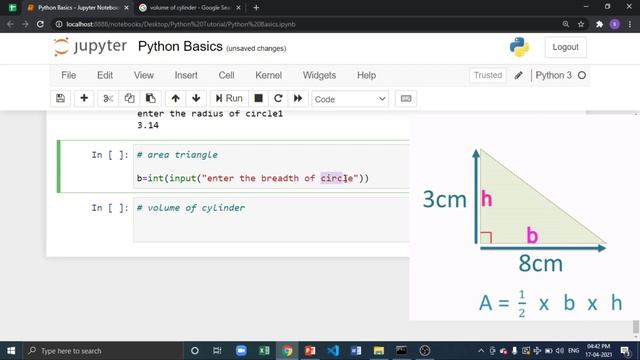Save notebook with the floppy disk icon
Image resolution: width=640 pixels, height=360 pixels.
point(60,98)
